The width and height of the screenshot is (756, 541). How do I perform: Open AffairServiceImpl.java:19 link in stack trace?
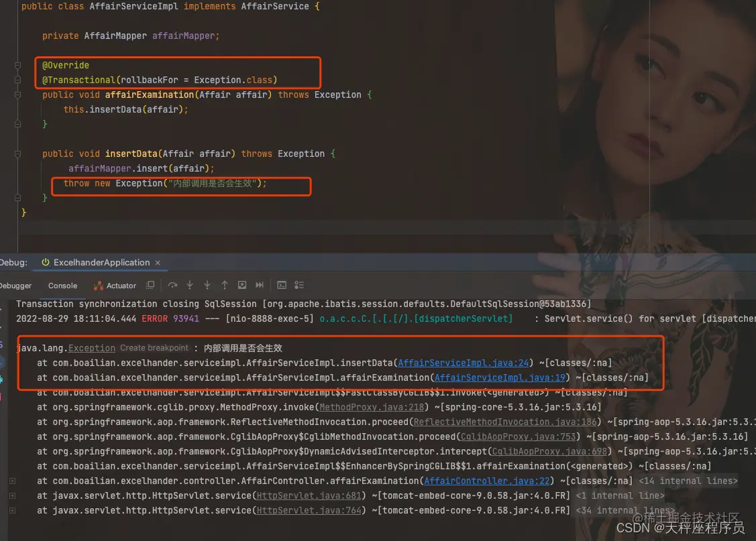coord(500,377)
